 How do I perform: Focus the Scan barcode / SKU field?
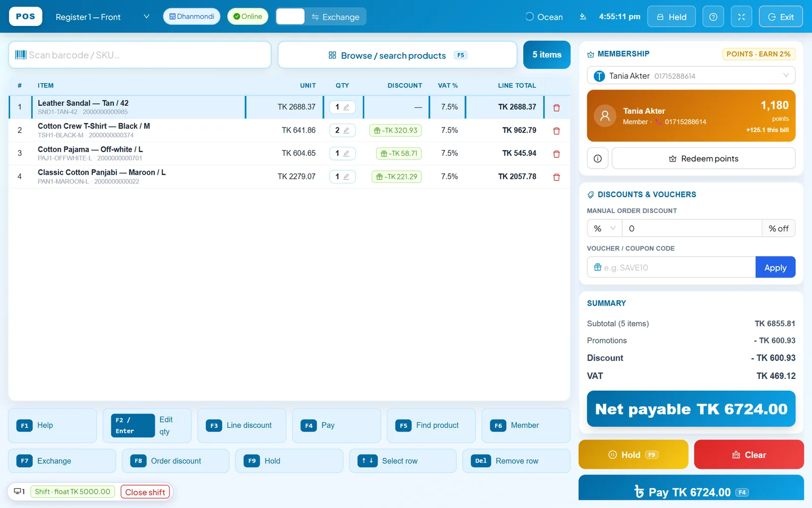coord(140,55)
